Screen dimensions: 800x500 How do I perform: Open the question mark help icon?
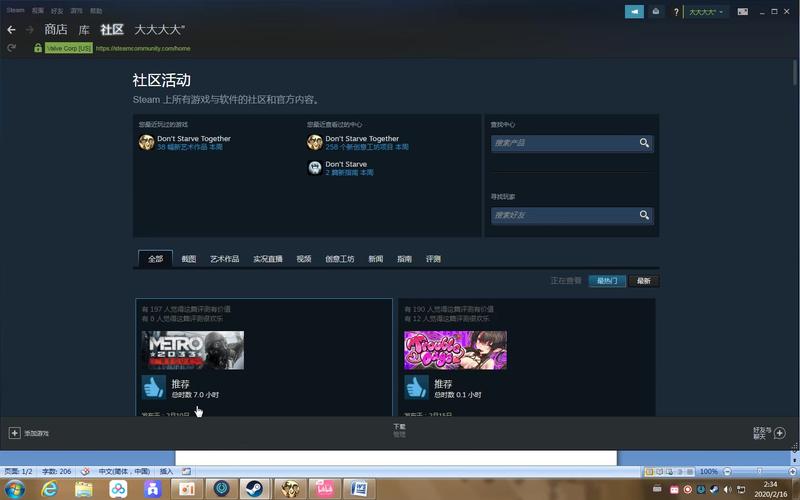point(676,12)
